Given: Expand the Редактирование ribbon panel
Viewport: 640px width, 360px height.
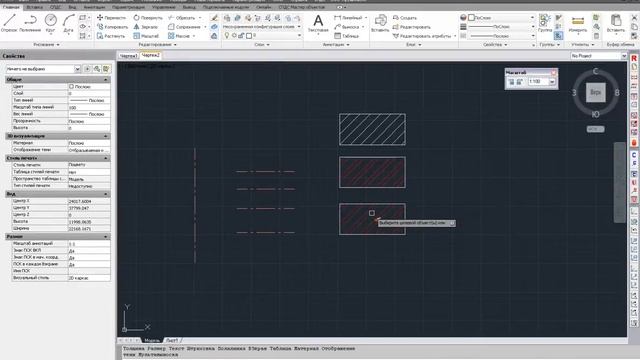Looking at the screenshot, I should [x=158, y=44].
